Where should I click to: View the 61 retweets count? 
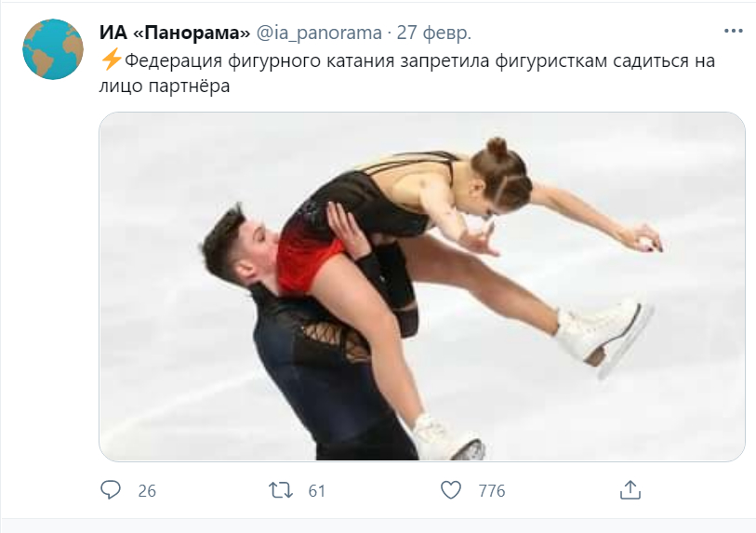317,491
